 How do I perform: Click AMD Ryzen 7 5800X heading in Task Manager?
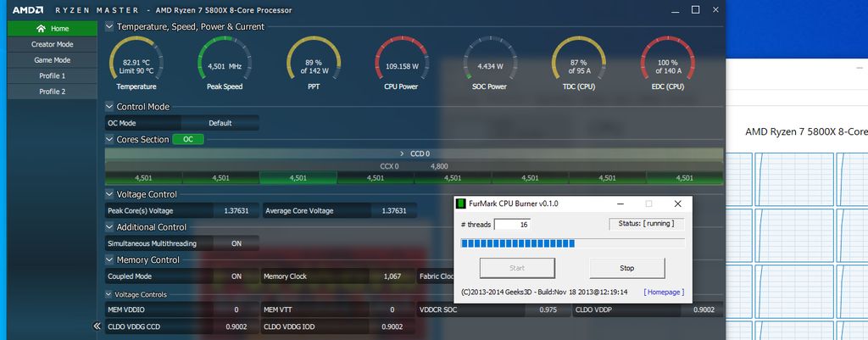[807, 131]
